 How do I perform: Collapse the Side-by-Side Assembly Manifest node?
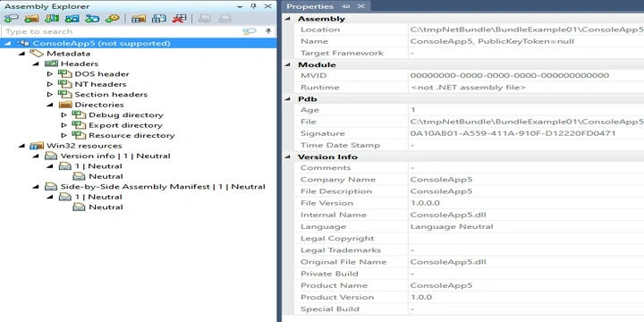(x=36, y=187)
